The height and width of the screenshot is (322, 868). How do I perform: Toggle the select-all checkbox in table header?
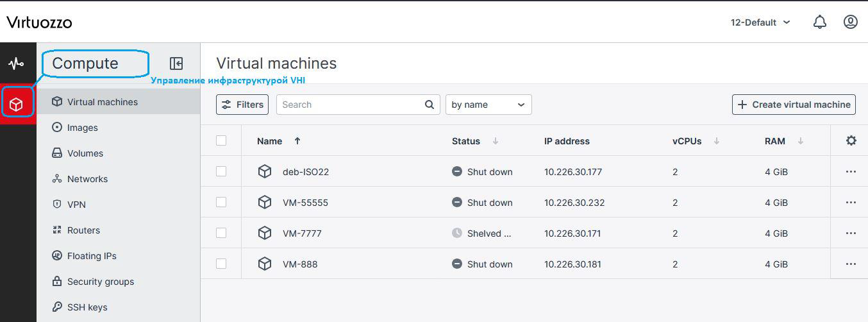click(221, 141)
